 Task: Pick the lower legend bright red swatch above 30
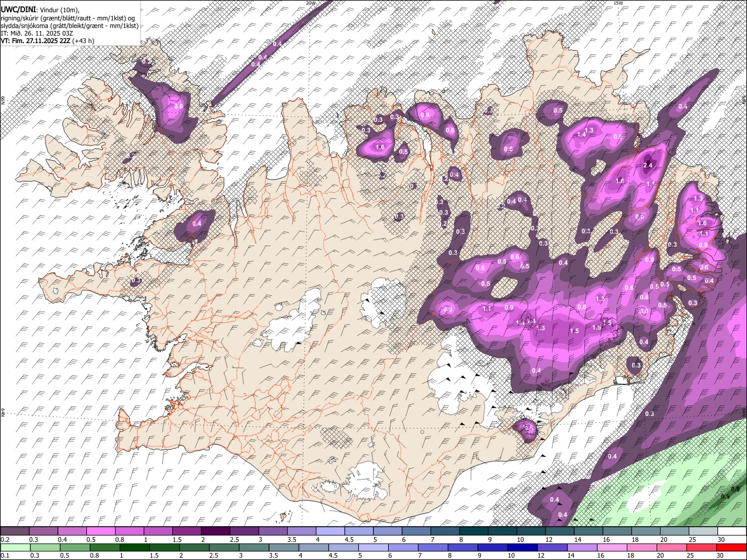(731, 547)
